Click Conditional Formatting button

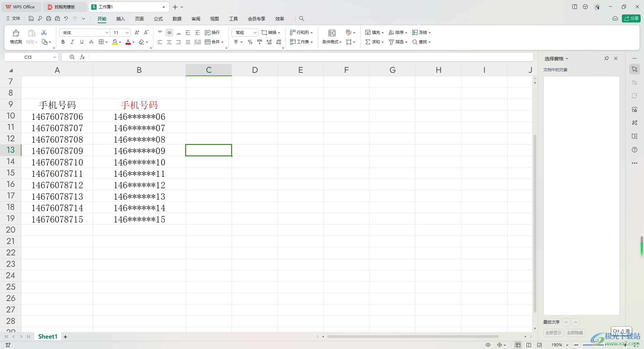332,37
